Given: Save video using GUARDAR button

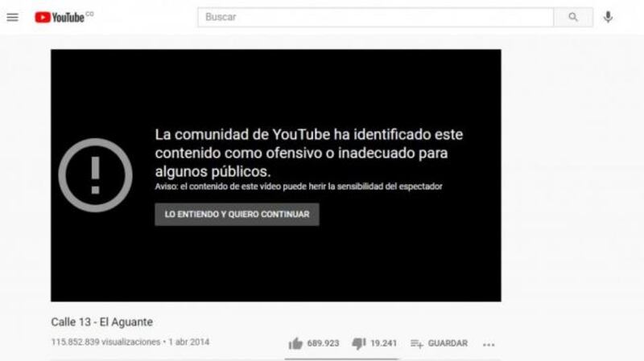Looking at the screenshot, I should (439, 343).
